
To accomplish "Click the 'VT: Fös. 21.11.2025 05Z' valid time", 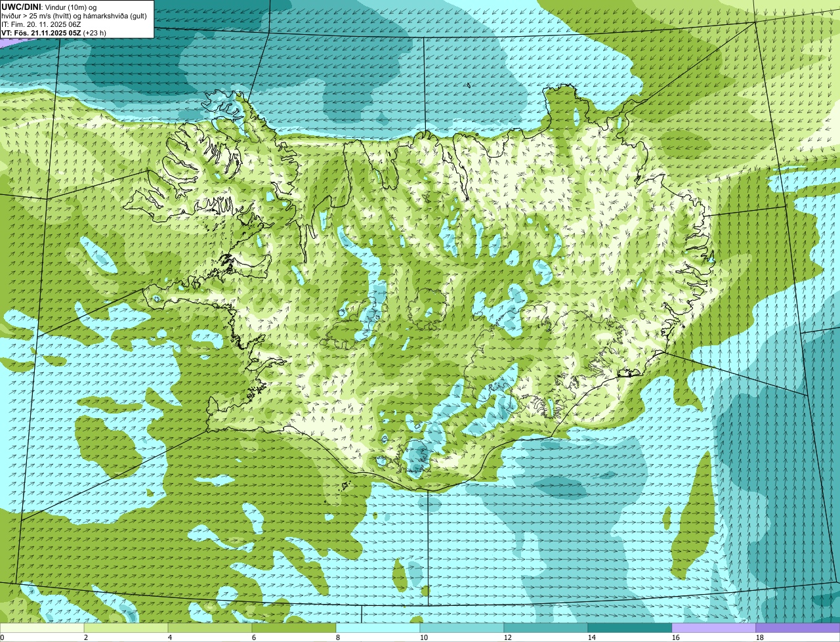I will click(41, 32).
